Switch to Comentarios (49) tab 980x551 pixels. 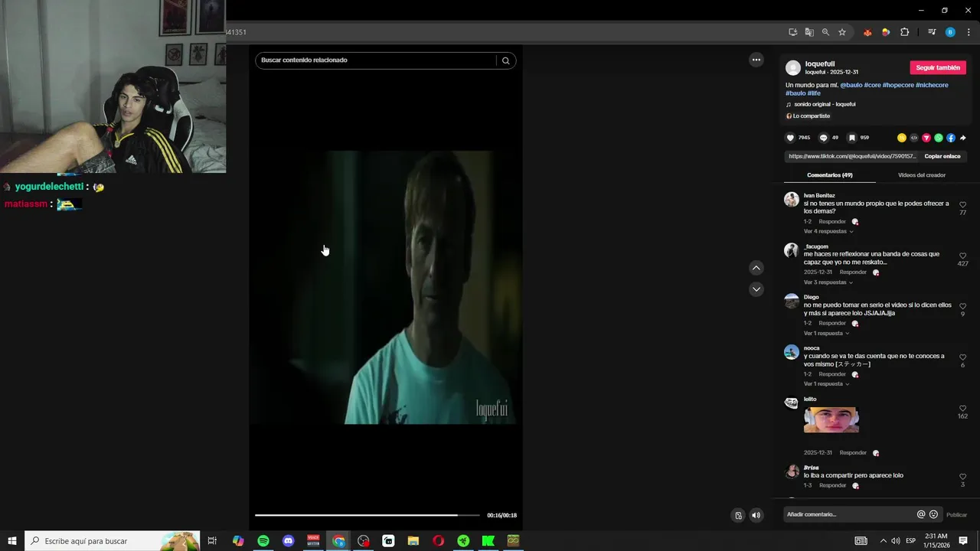point(830,175)
